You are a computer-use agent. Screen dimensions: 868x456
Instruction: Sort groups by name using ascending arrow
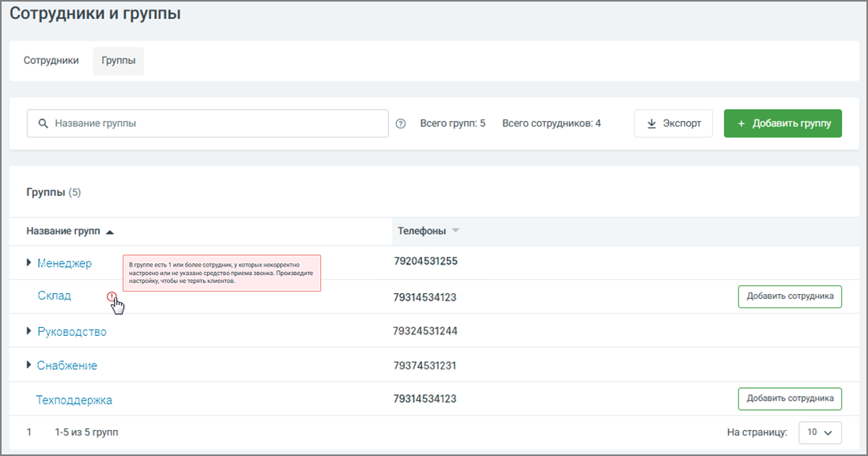click(x=110, y=232)
